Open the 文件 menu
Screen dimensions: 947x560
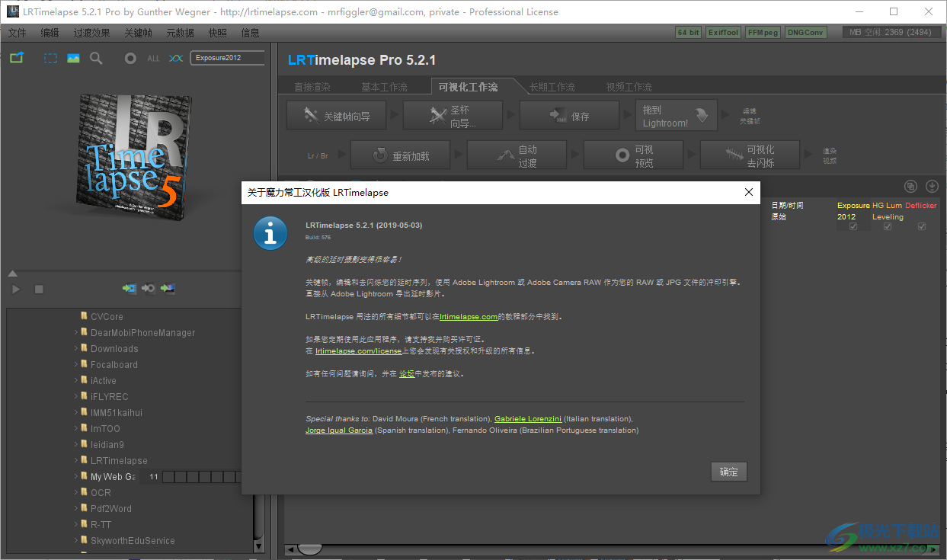point(17,33)
